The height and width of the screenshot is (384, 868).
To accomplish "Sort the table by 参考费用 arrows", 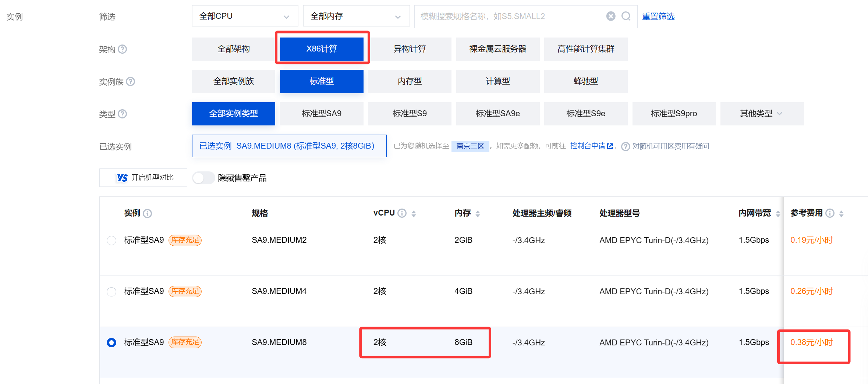I will pyautogui.click(x=842, y=214).
